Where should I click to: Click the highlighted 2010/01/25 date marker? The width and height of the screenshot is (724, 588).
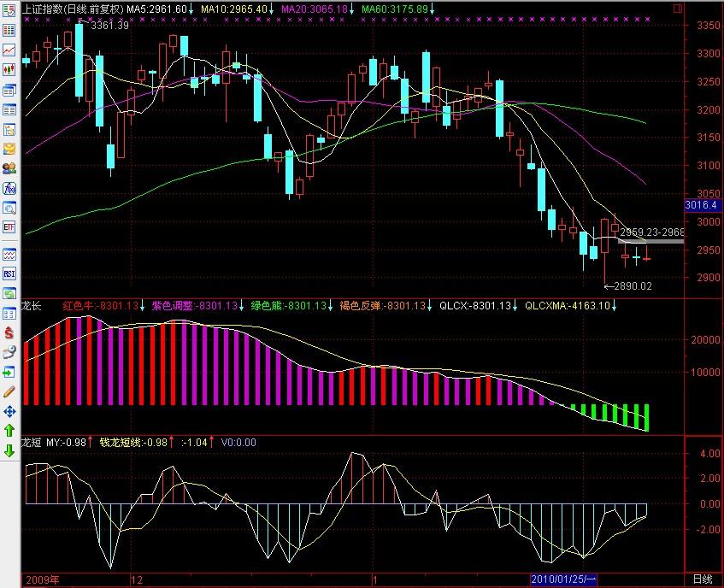point(565,579)
